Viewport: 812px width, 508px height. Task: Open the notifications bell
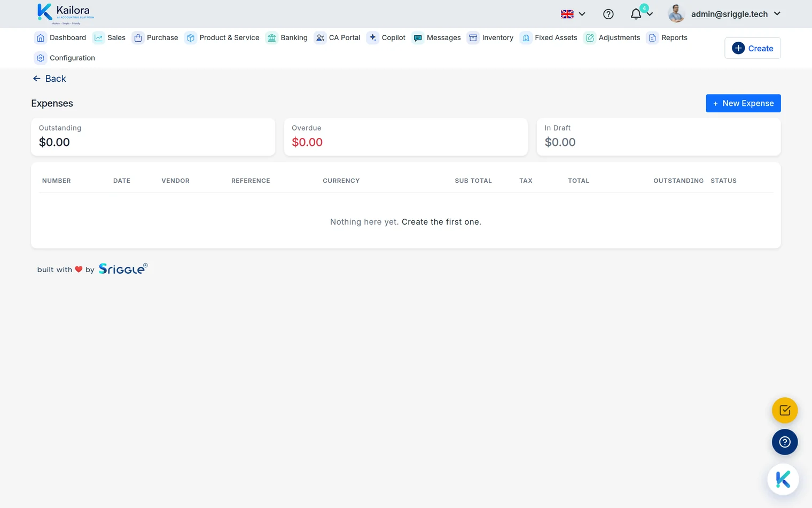point(636,14)
